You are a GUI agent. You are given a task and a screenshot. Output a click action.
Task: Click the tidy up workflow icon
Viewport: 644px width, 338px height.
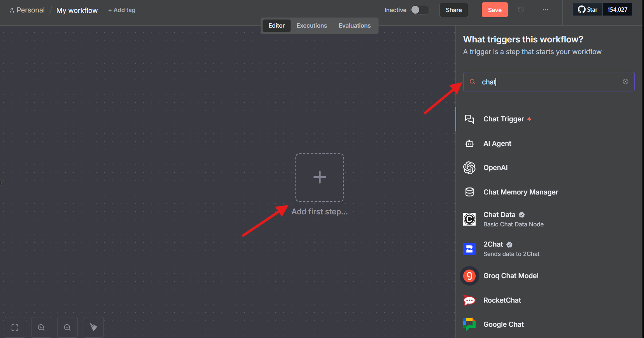tap(94, 327)
